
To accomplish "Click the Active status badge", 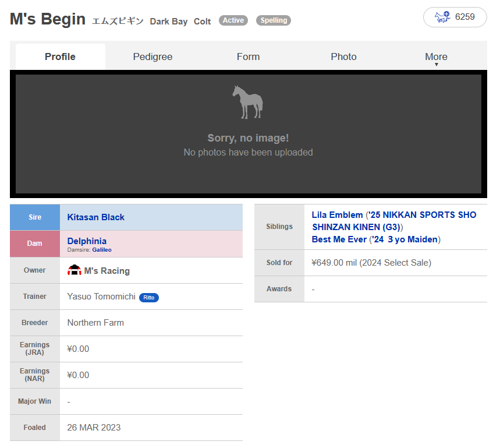I will click(233, 20).
